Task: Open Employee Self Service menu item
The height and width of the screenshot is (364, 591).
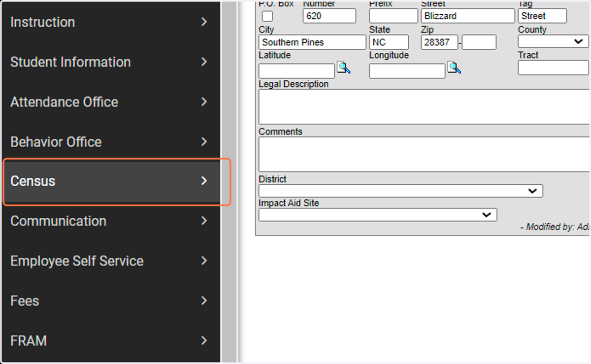Action: [x=110, y=261]
